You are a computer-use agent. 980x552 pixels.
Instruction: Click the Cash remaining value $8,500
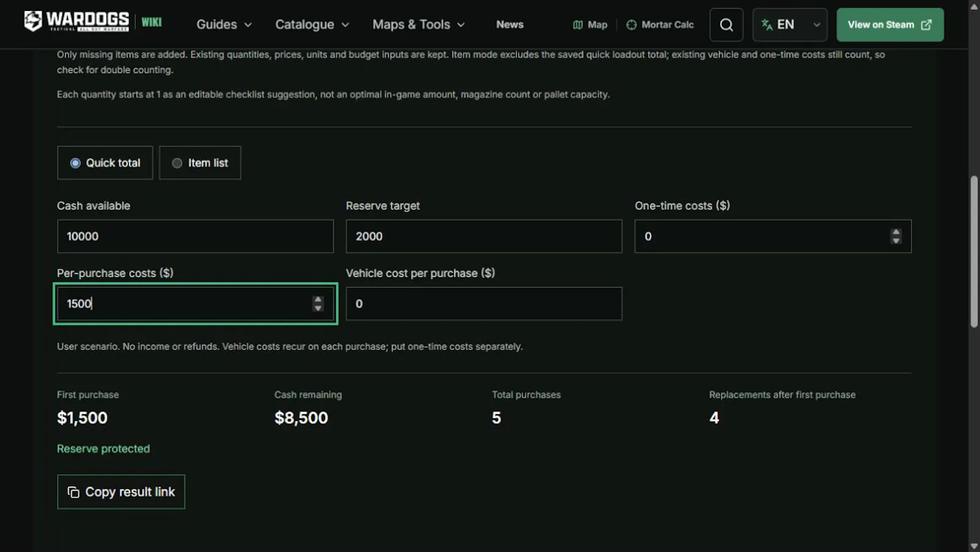pos(301,418)
